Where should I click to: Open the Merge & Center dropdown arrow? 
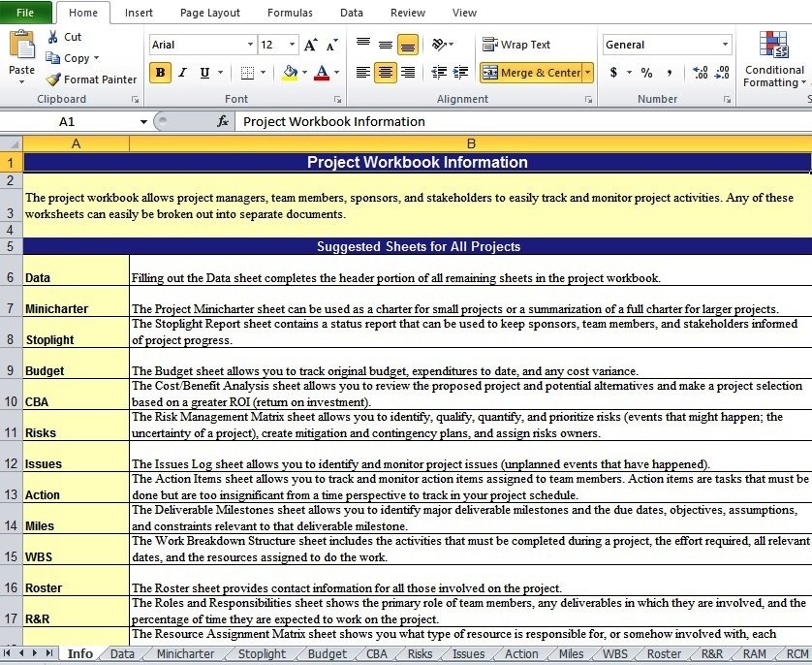(x=588, y=73)
